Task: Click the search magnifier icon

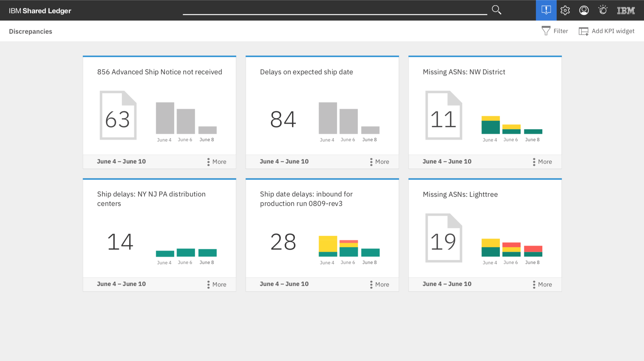Action: (x=496, y=10)
